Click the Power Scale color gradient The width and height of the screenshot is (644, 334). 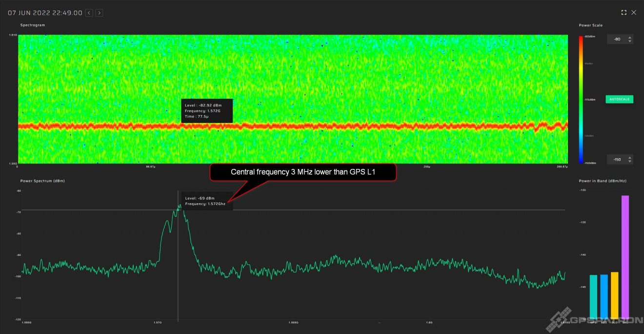(581, 98)
